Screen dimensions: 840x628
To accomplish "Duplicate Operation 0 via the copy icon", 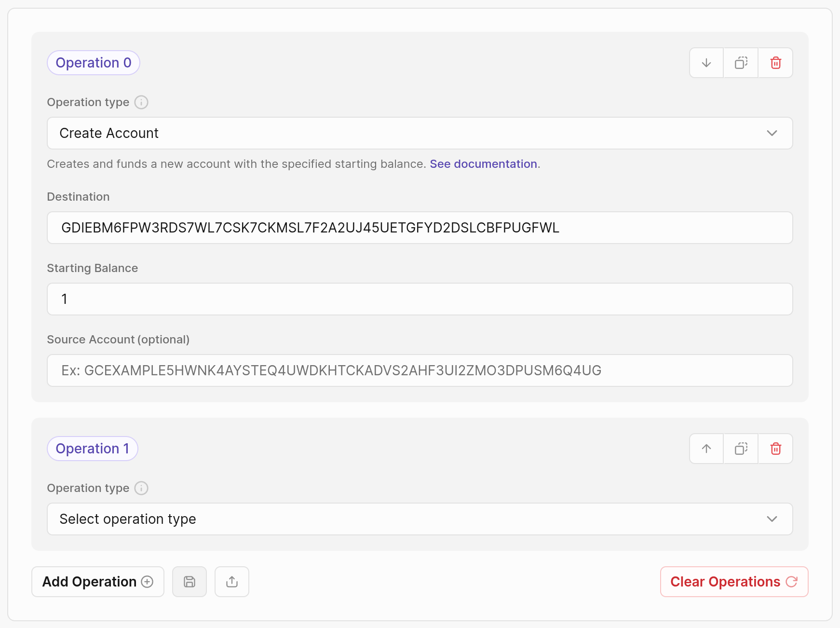I will 740,63.
